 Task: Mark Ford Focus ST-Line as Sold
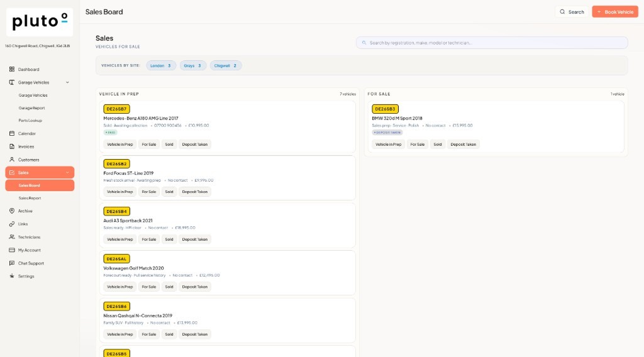point(169,192)
